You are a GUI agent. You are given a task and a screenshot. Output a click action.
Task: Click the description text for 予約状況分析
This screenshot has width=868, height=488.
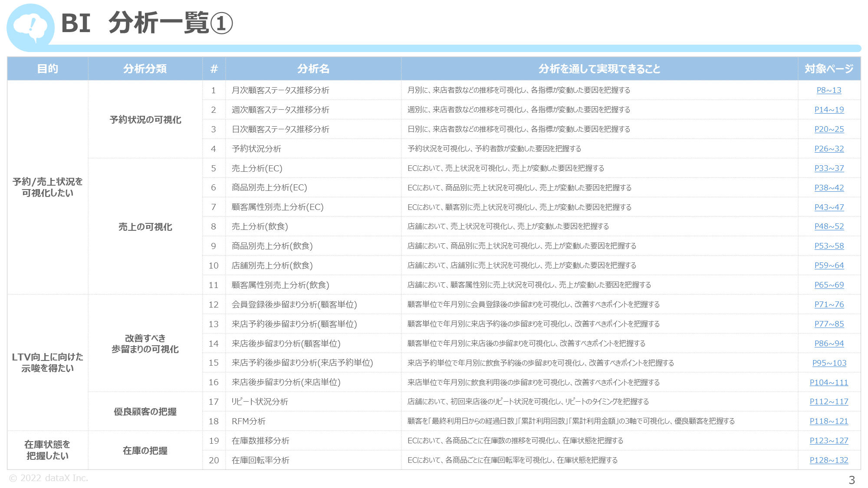click(x=494, y=149)
